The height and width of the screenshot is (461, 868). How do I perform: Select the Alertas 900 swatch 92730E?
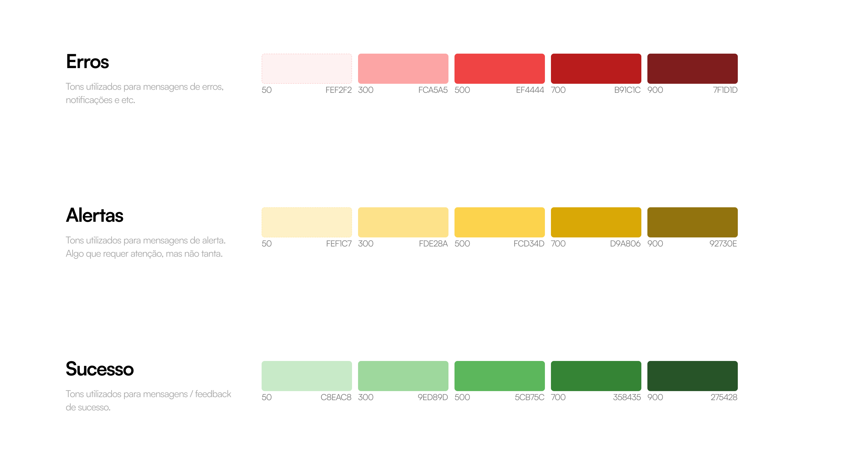692,222
